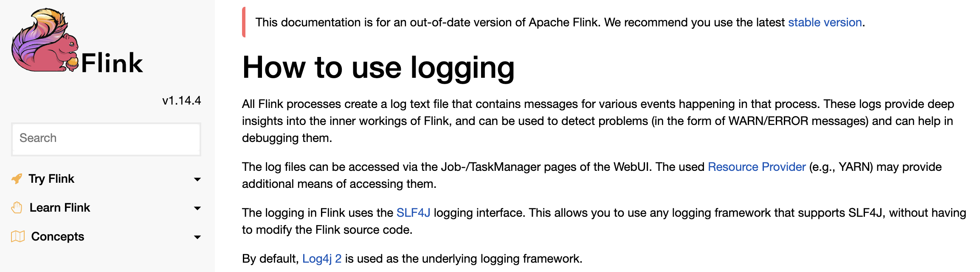Open the Concepts sidebar item
This screenshot has width=980, height=272.
(58, 236)
